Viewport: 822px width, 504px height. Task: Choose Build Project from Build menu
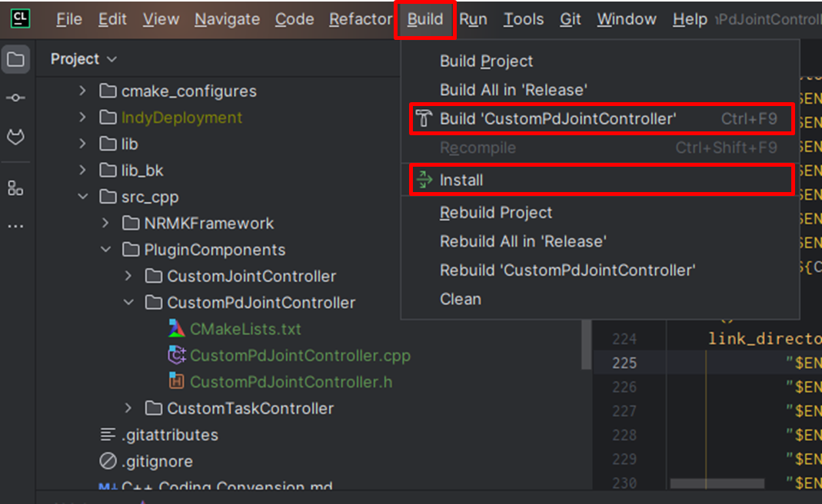click(x=601, y=61)
